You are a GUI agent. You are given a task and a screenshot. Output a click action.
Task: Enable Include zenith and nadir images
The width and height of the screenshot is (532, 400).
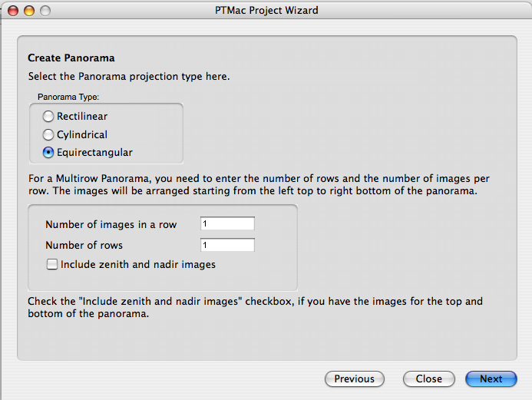click(x=52, y=264)
